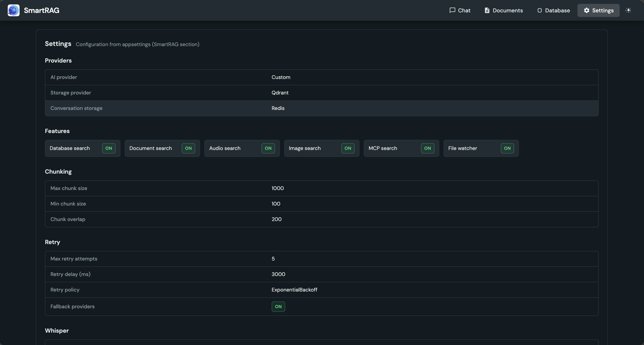This screenshot has width=644, height=345.
Task: Toggle Audio search ON badge
Action: [x=268, y=148]
